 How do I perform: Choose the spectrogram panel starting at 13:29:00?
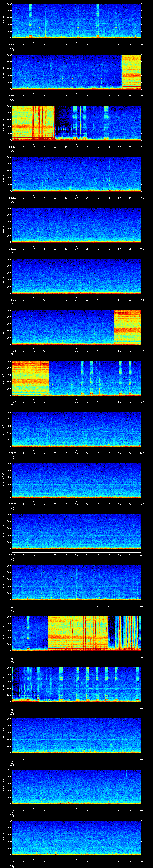pyautogui.click(x=77, y=786)
